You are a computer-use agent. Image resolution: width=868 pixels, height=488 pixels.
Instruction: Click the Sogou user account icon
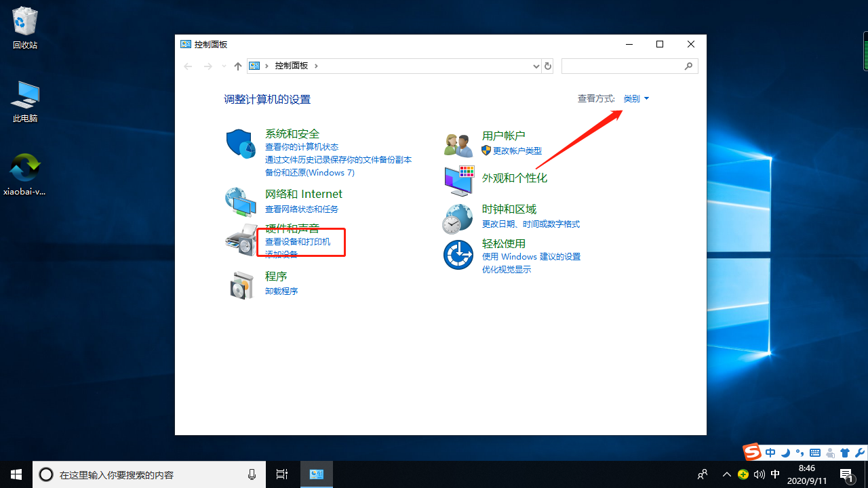click(830, 453)
